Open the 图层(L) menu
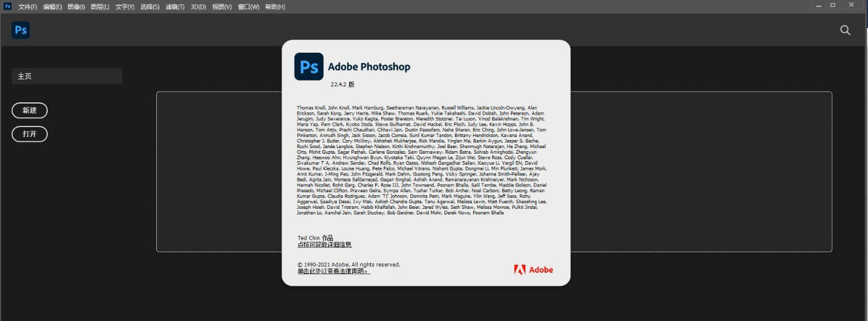The width and height of the screenshot is (868, 321). coord(100,7)
